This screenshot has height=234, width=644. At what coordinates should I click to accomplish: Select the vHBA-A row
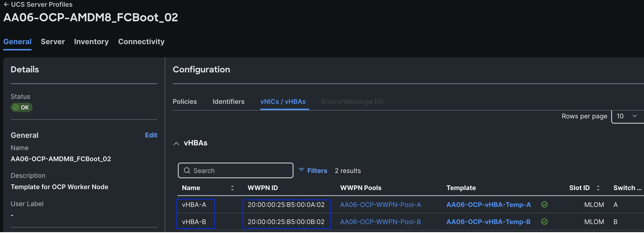tap(196, 205)
